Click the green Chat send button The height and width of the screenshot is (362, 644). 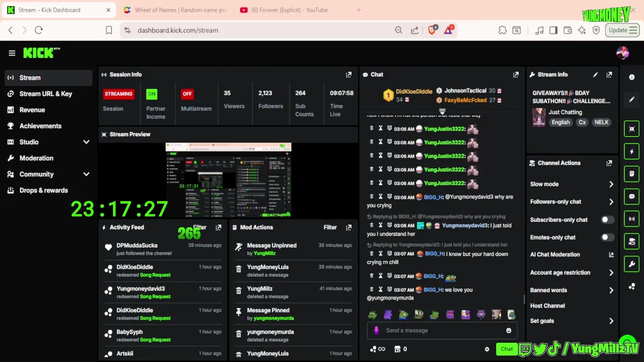pos(507,349)
